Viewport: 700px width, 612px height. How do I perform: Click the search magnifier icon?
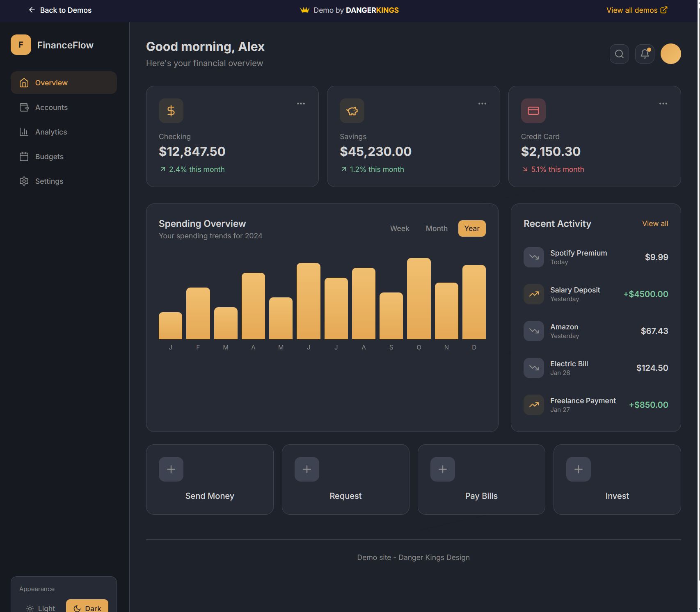point(619,54)
